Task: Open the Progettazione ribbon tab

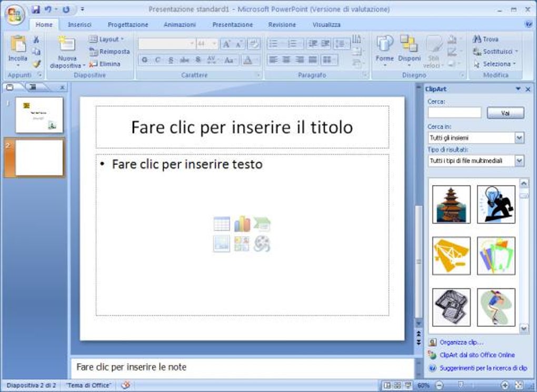Action: pyautogui.click(x=128, y=25)
